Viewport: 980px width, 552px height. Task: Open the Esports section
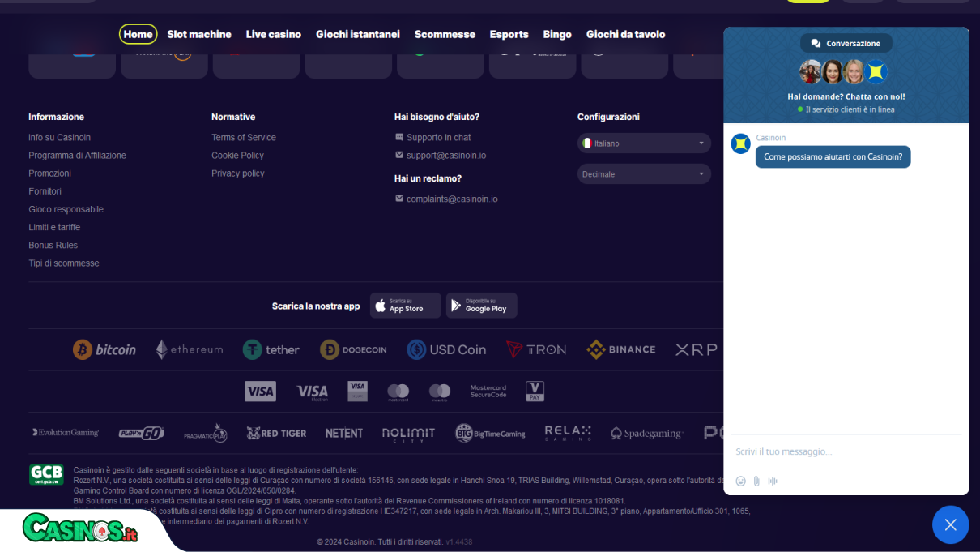(x=509, y=34)
